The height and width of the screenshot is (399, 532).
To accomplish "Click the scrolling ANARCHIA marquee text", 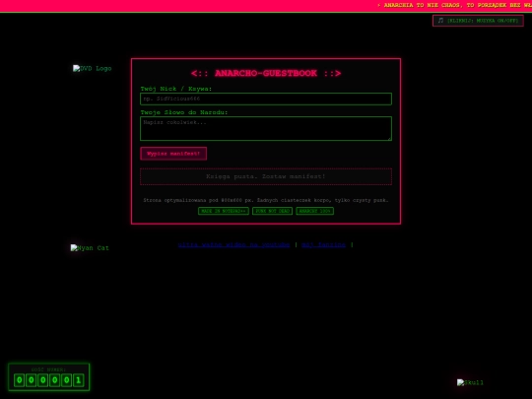I will point(454,5).
